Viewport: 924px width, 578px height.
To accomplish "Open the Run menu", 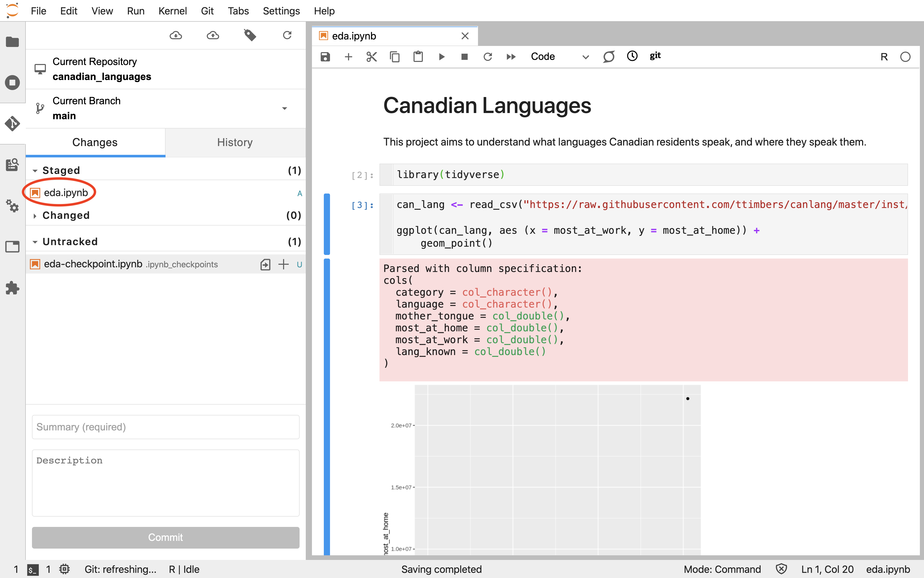I will pyautogui.click(x=136, y=11).
